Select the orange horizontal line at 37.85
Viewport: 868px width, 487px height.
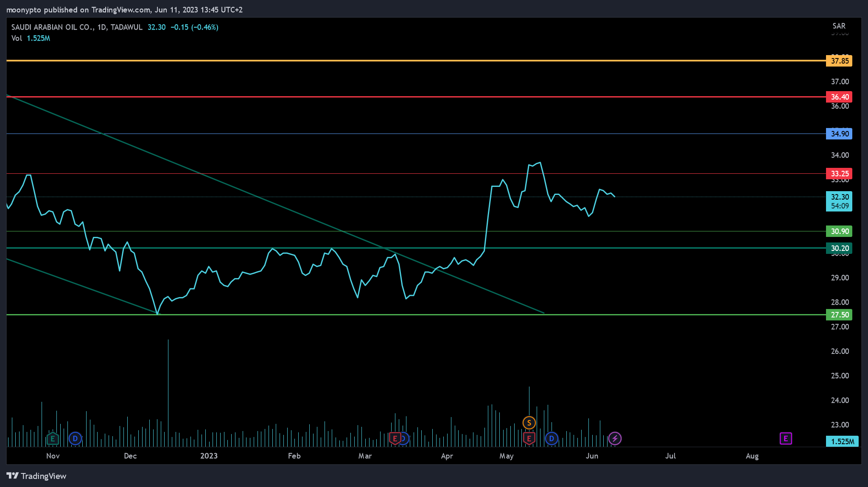[416, 61]
